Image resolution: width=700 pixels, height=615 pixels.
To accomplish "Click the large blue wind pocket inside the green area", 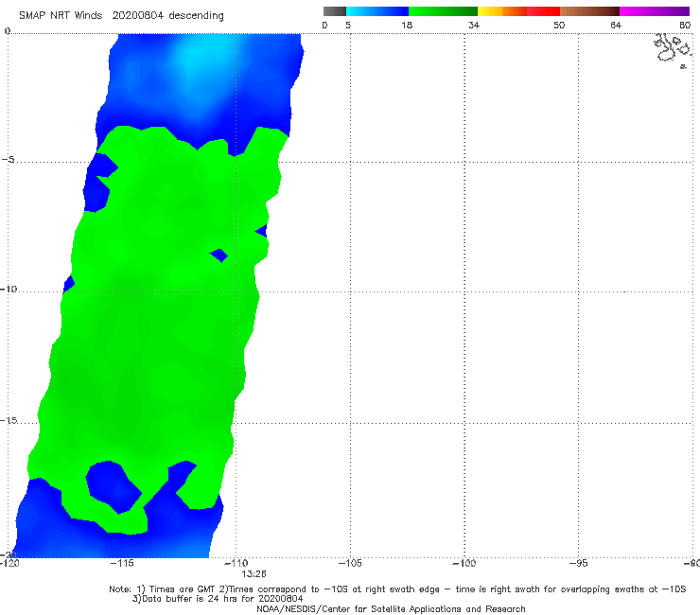I will [114, 487].
